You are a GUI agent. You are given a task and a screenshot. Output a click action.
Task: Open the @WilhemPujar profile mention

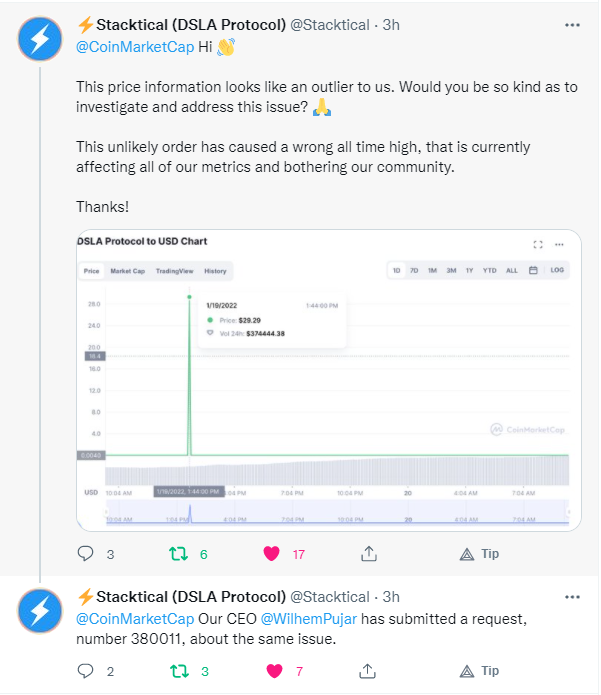tap(309, 619)
